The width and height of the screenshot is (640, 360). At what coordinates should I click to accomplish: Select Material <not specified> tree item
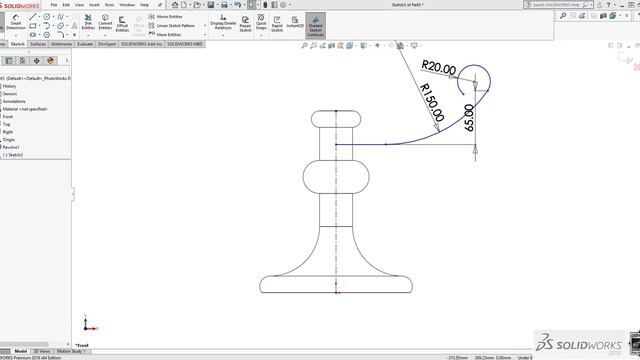pyautogui.click(x=25, y=109)
